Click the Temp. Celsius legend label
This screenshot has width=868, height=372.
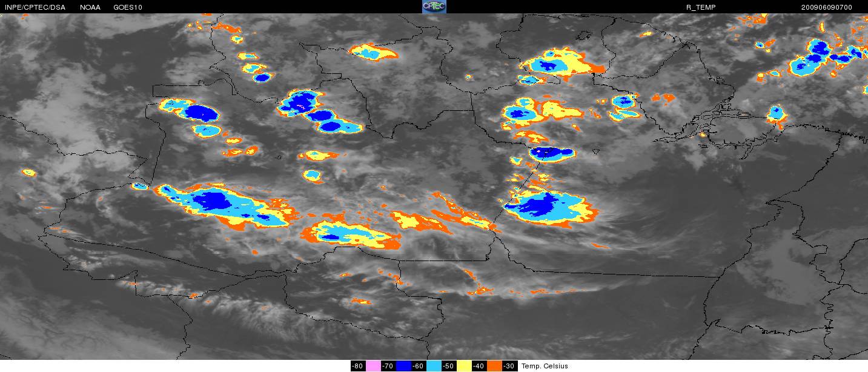coord(545,366)
